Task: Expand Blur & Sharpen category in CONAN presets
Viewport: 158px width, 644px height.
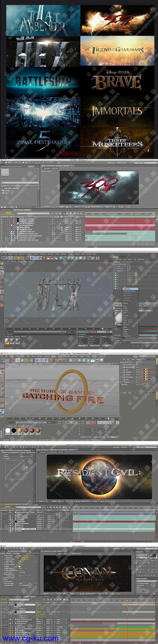Action: pyautogui.click(x=137, y=589)
